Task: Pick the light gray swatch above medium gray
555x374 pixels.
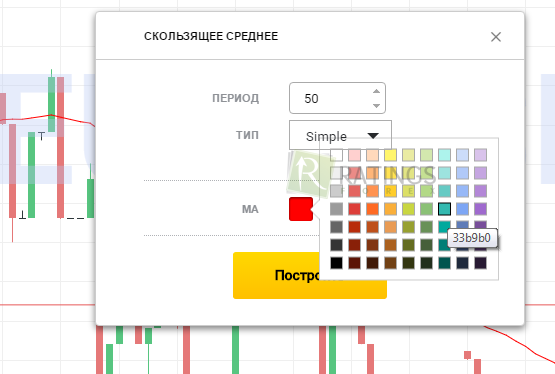Action: (x=336, y=191)
